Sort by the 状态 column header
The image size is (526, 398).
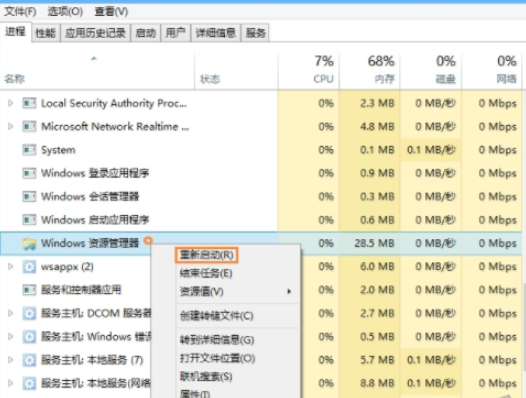pyautogui.click(x=236, y=71)
